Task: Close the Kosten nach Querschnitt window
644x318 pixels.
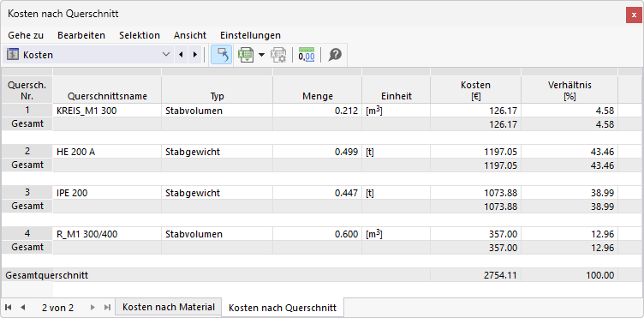Action: pyautogui.click(x=634, y=15)
